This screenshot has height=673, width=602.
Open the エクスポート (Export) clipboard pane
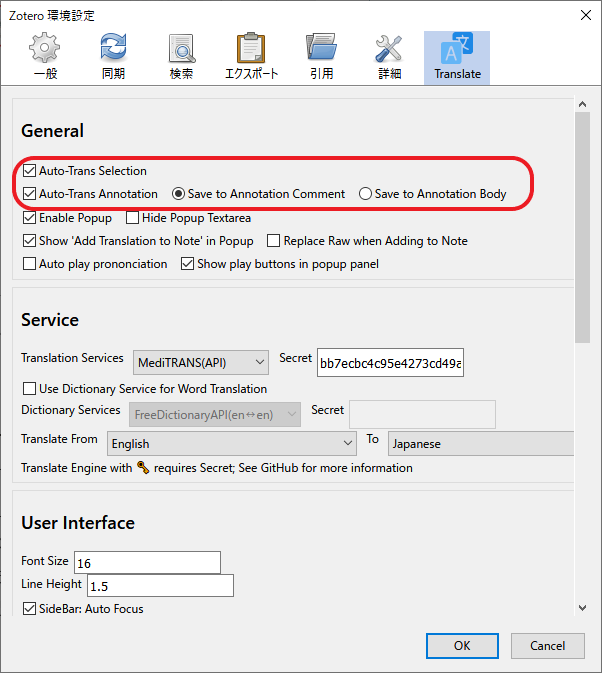click(x=251, y=57)
